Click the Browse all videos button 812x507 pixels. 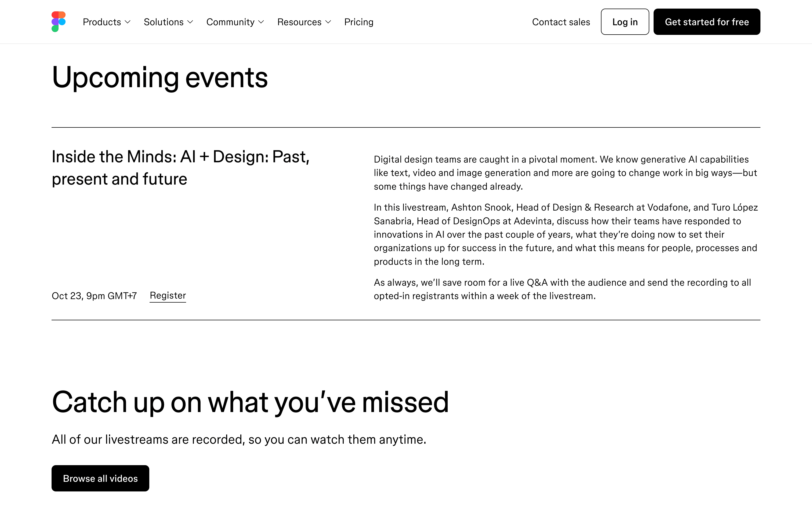pos(100,478)
